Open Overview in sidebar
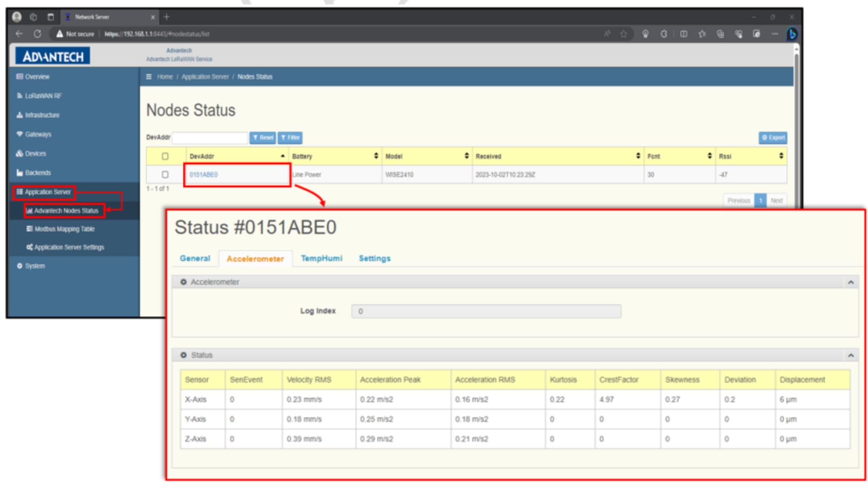 point(33,76)
